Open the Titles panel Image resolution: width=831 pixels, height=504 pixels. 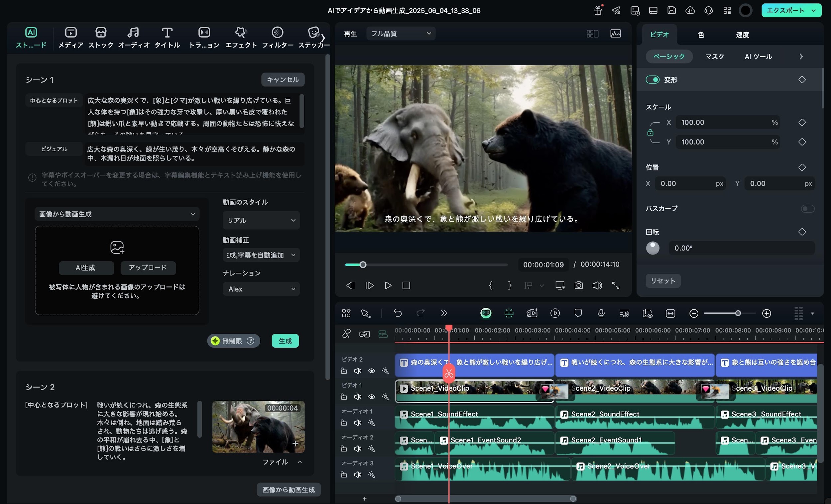tap(167, 38)
